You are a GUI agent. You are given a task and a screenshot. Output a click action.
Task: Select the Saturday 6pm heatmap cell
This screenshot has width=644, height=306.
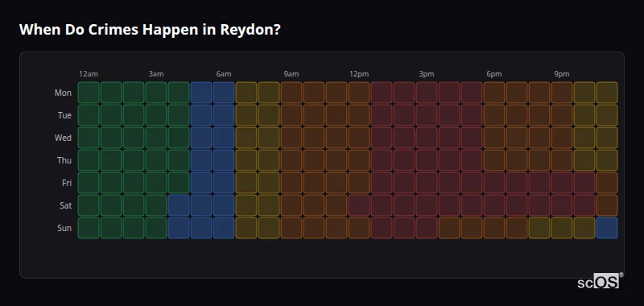[x=494, y=205]
